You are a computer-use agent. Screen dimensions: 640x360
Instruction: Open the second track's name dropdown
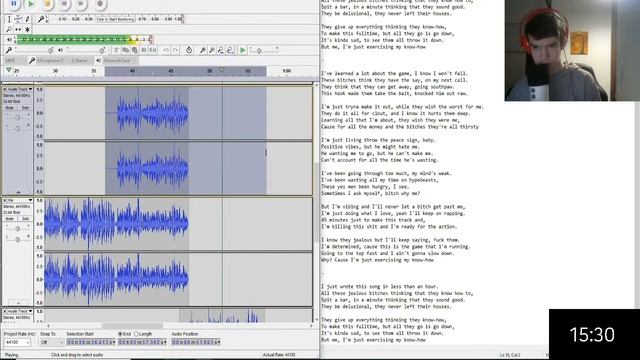[20, 200]
